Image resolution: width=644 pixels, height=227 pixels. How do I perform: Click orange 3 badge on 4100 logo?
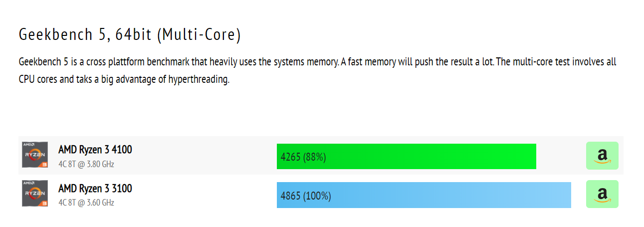[44, 164]
